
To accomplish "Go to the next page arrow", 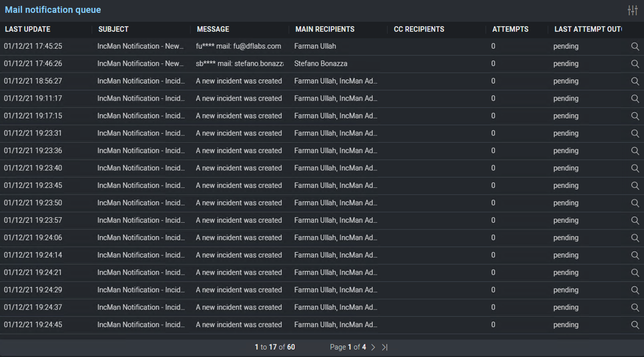I will (x=374, y=347).
